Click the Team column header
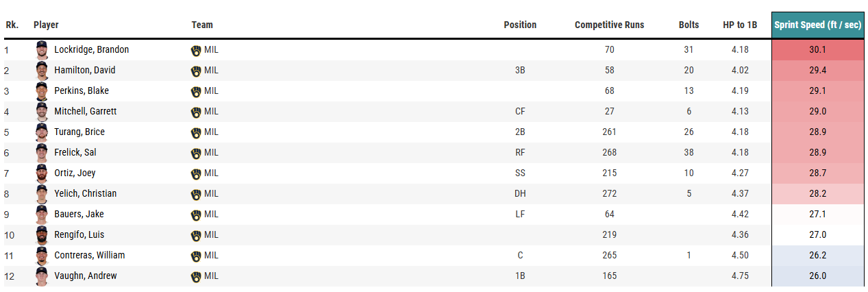The image size is (868, 292). coord(202,25)
